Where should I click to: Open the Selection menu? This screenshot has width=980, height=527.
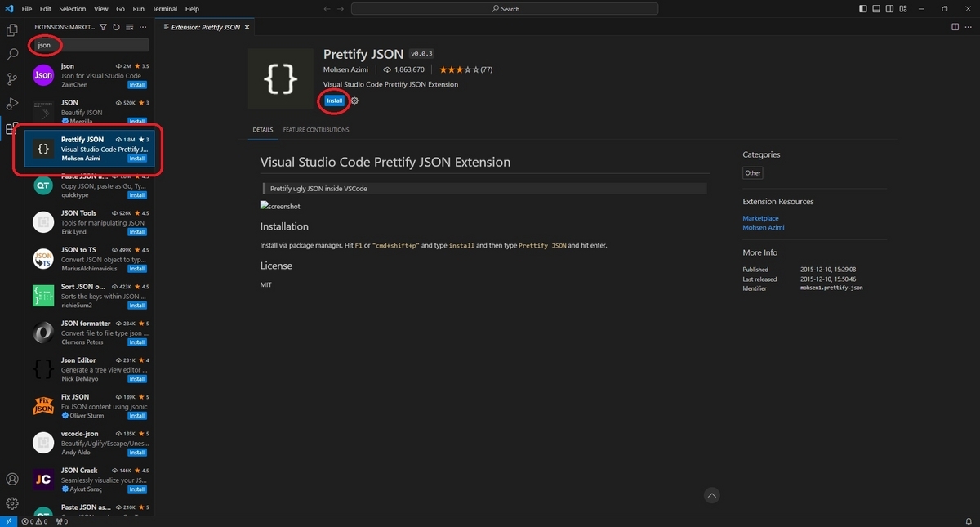pyautogui.click(x=72, y=9)
